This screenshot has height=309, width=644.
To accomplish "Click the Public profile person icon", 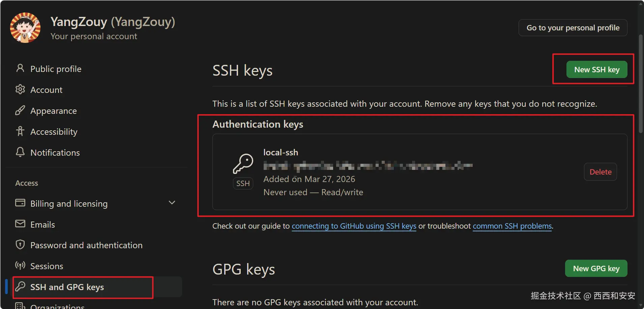I will click(x=20, y=69).
